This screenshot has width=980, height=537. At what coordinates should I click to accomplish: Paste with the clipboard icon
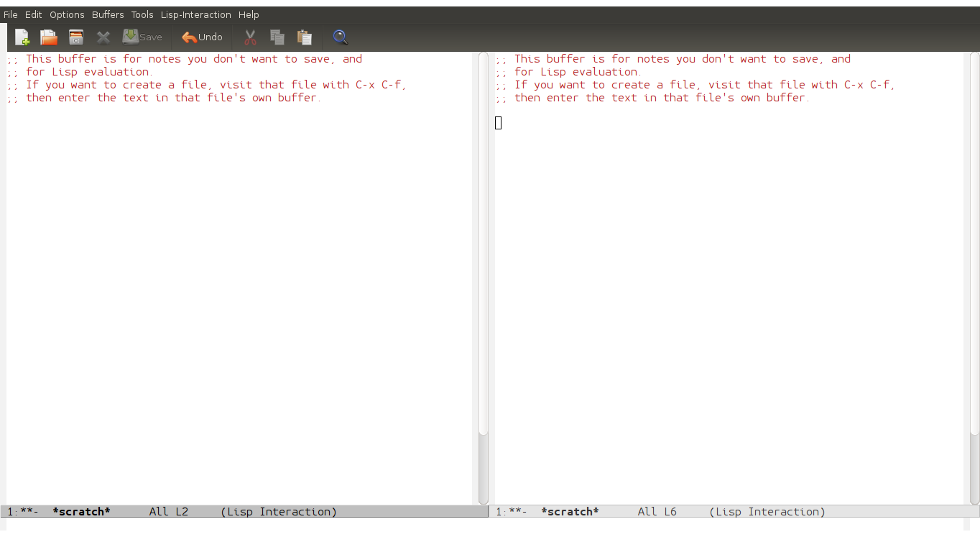[x=305, y=37]
